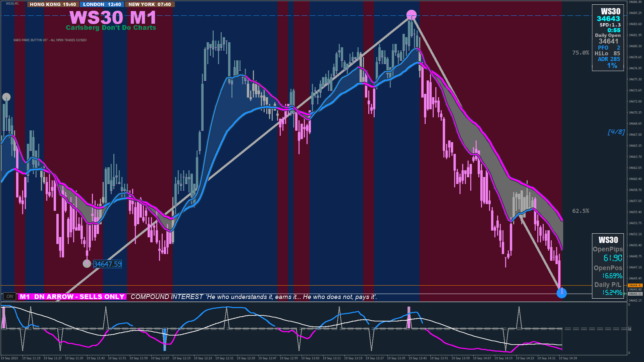Click the M1 DN ARROW - SELLS ONLY banner
This screenshot has height=362, width=644.
tap(72, 297)
